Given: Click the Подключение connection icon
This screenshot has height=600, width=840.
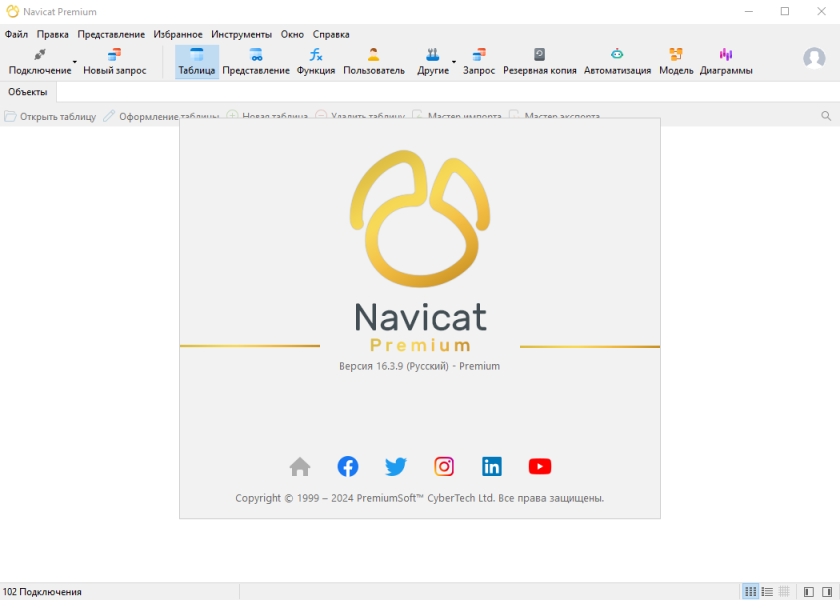Looking at the screenshot, I should [40, 55].
